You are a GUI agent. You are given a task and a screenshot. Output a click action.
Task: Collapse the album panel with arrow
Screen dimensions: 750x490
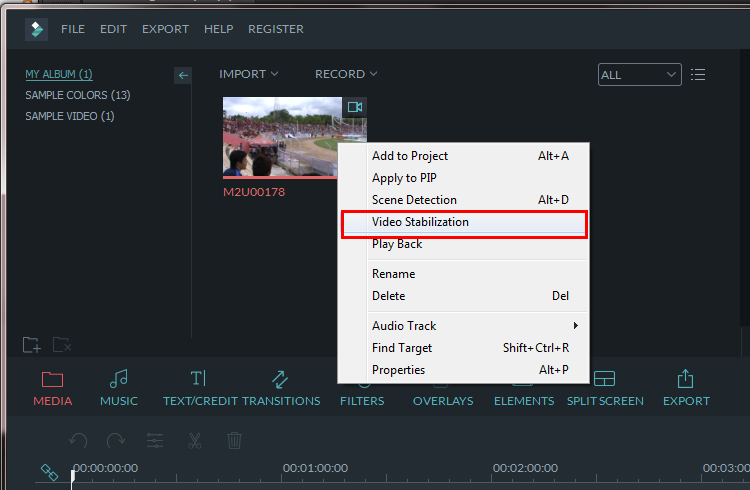(183, 75)
